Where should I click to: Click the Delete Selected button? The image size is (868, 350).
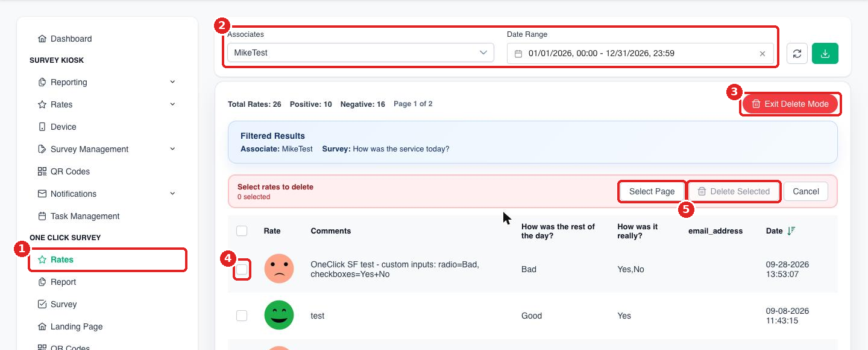click(x=734, y=191)
